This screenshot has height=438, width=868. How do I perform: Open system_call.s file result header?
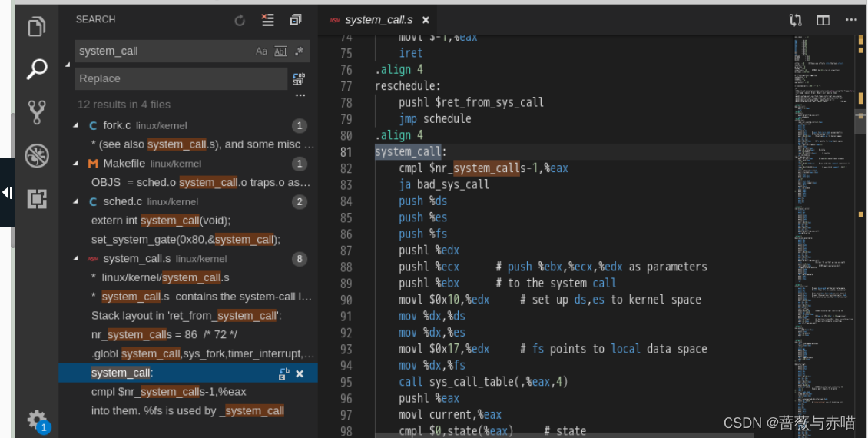coord(188,259)
